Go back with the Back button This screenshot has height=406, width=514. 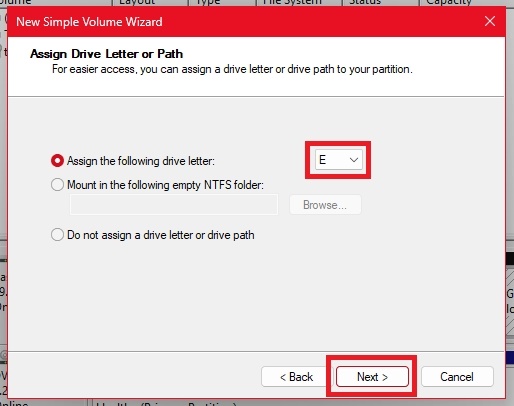tap(296, 377)
